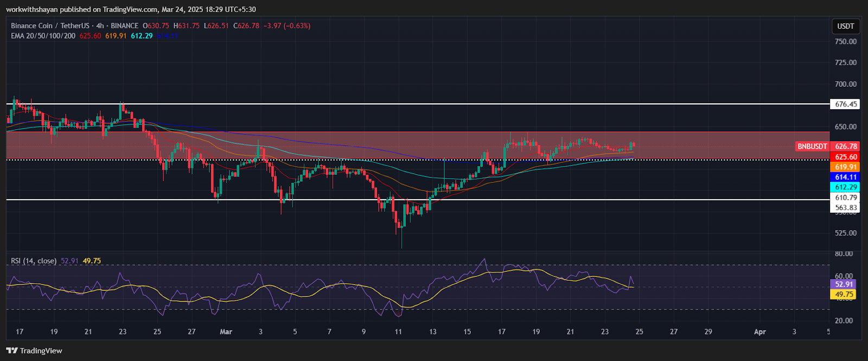Click the cyan 612.29 EMA price tag
The height and width of the screenshot is (361, 868).
pyautogui.click(x=846, y=187)
